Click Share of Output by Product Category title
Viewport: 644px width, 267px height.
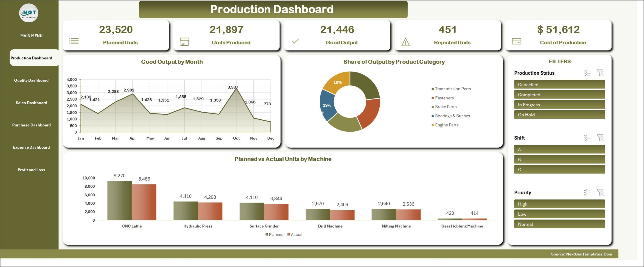pos(394,62)
